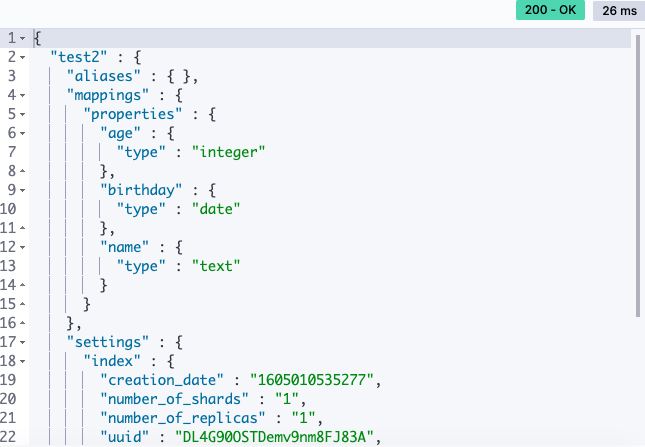
Task: Click line number 19 in the gutter
Action: (8, 380)
